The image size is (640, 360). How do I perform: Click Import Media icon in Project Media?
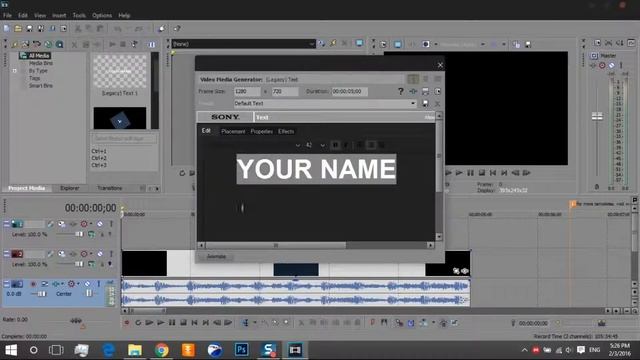pos(15,44)
